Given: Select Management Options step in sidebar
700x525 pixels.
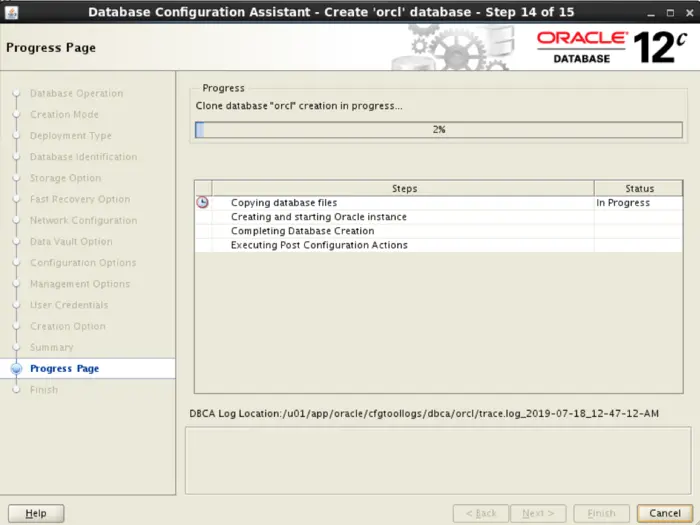Looking at the screenshot, I should (80, 284).
